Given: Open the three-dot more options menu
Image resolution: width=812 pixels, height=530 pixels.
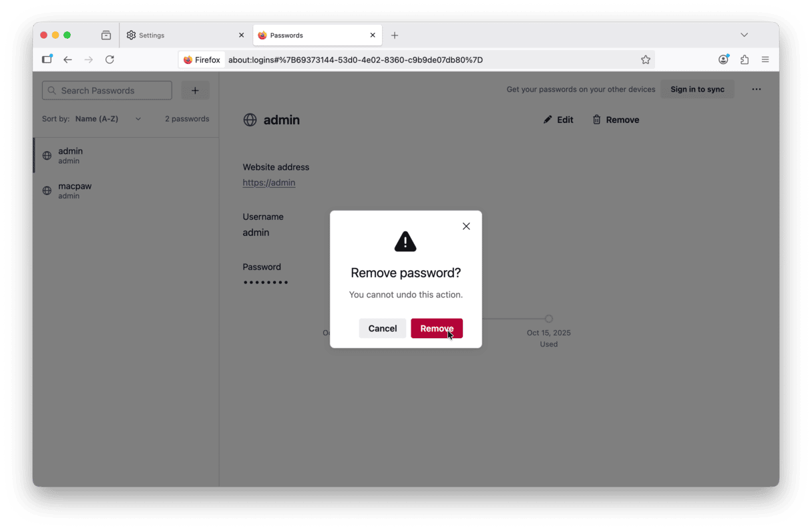Looking at the screenshot, I should (x=756, y=89).
